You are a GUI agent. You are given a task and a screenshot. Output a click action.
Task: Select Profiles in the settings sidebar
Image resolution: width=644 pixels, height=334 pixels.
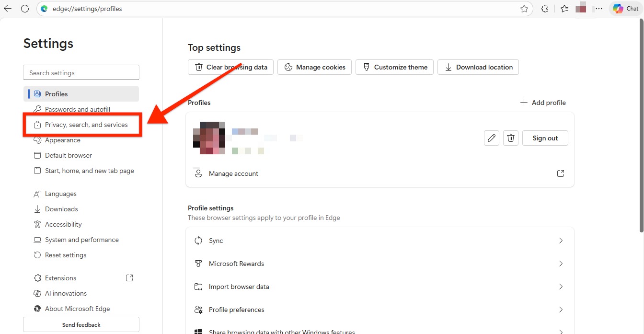[x=81, y=94]
